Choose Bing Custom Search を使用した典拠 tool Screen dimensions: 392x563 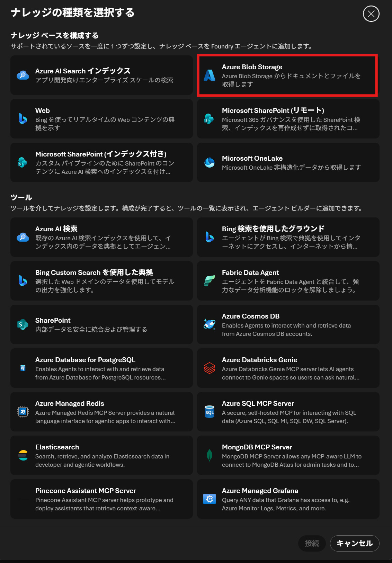coord(101,281)
